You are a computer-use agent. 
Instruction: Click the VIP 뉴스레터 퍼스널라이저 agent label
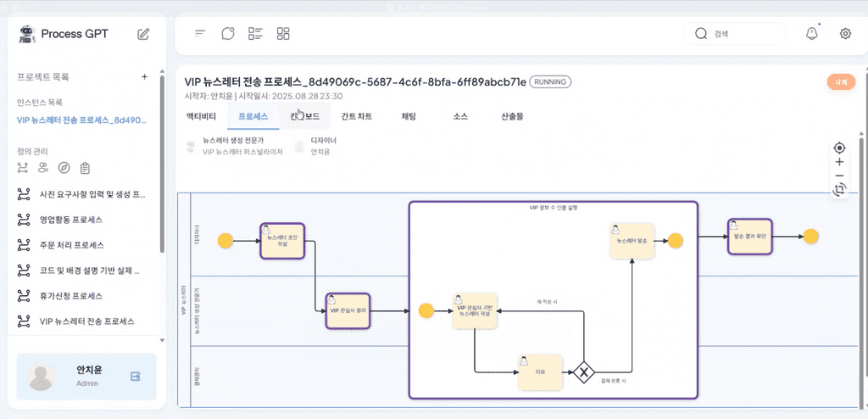(243, 152)
